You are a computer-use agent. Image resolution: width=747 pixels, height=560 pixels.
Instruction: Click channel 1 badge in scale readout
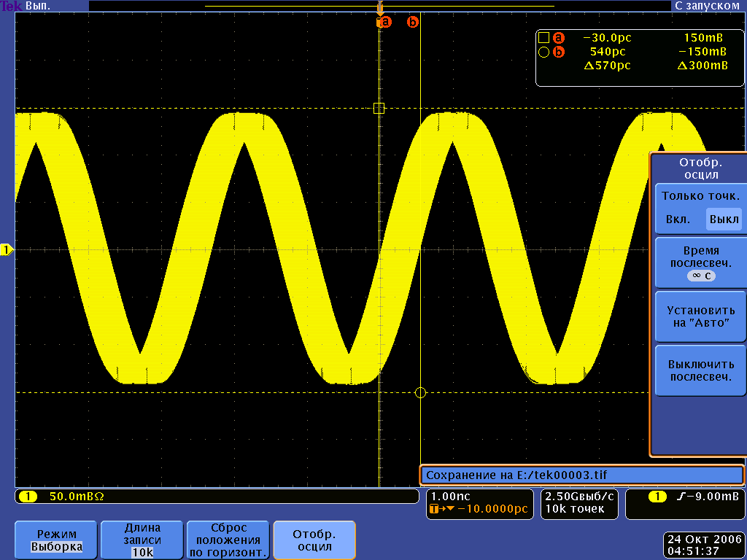coord(28,497)
